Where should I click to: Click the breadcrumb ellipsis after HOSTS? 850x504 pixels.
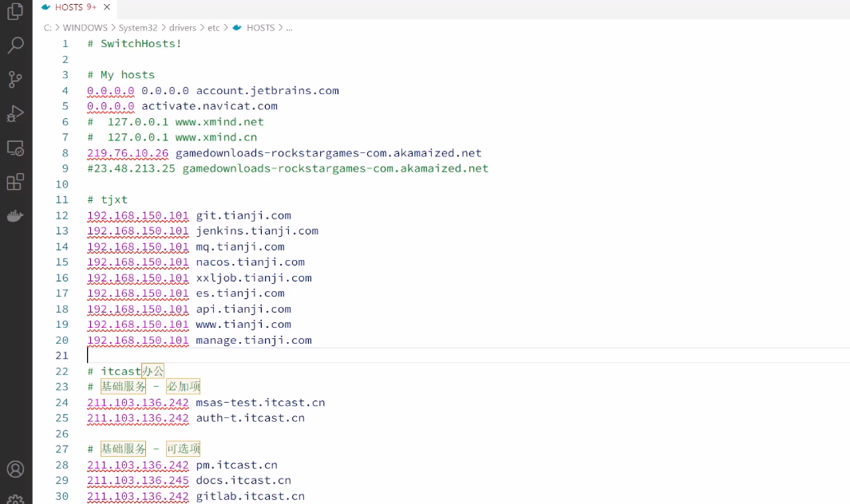point(290,28)
